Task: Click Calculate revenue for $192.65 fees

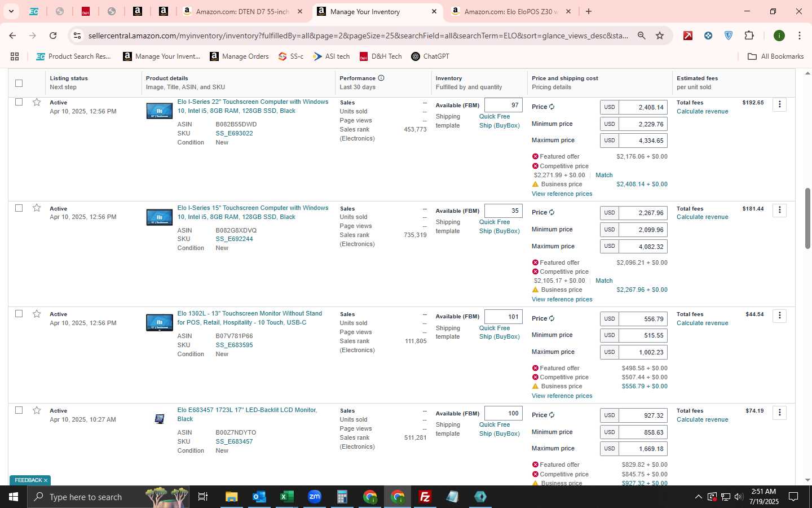Action: (702, 111)
